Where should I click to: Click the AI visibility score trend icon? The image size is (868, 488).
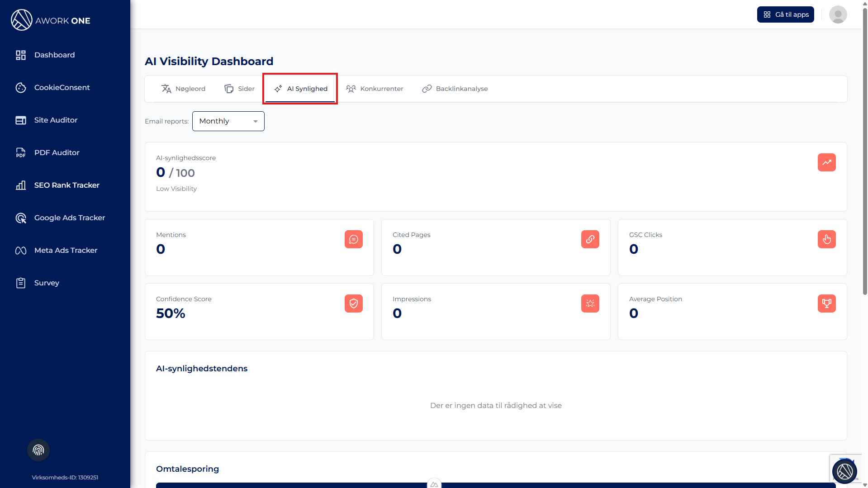(x=826, y=162)
